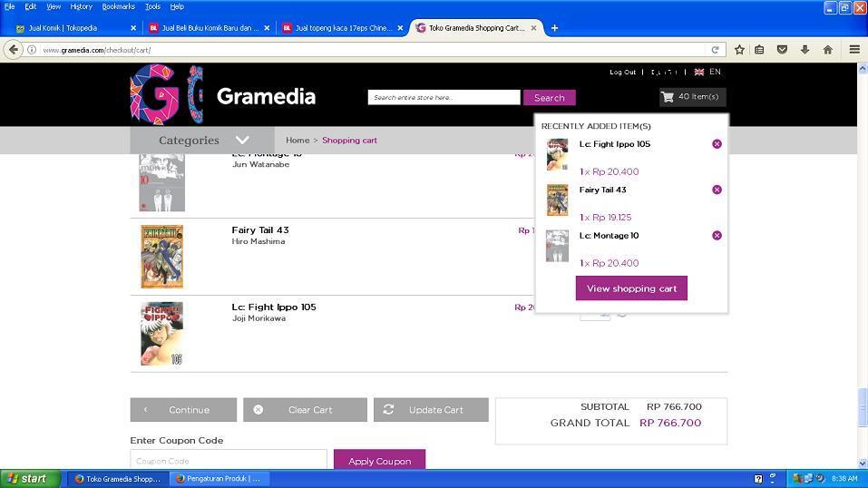Click Fight Ippo 105 cover in cart list
The height and width of the screenshot is (488, 868).
161,334
